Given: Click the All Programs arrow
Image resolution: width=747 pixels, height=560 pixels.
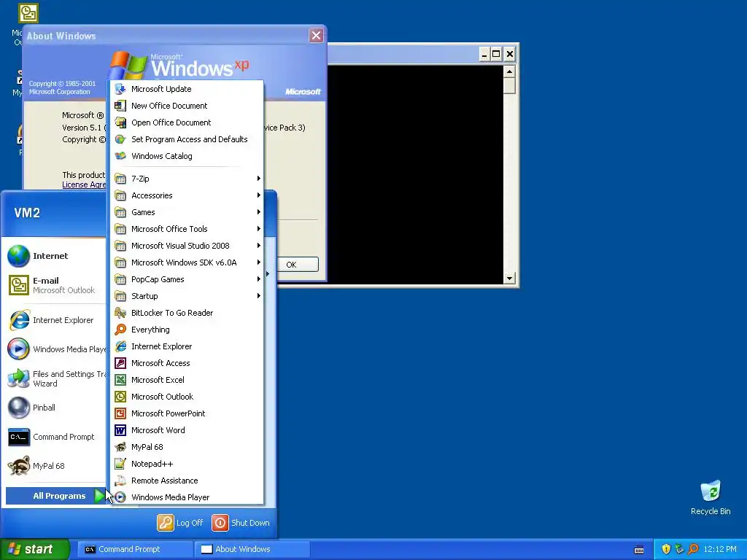Looking at the screenshot, I should point(99,496).
